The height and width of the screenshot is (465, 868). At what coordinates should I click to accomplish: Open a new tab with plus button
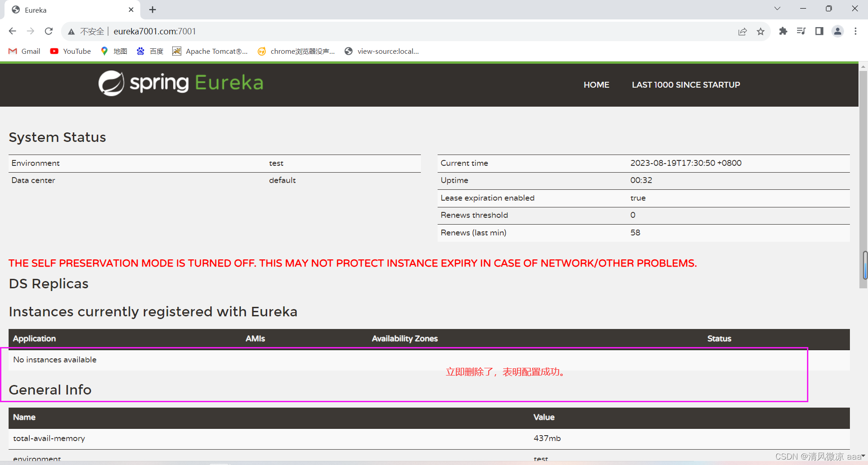(153, 9)
